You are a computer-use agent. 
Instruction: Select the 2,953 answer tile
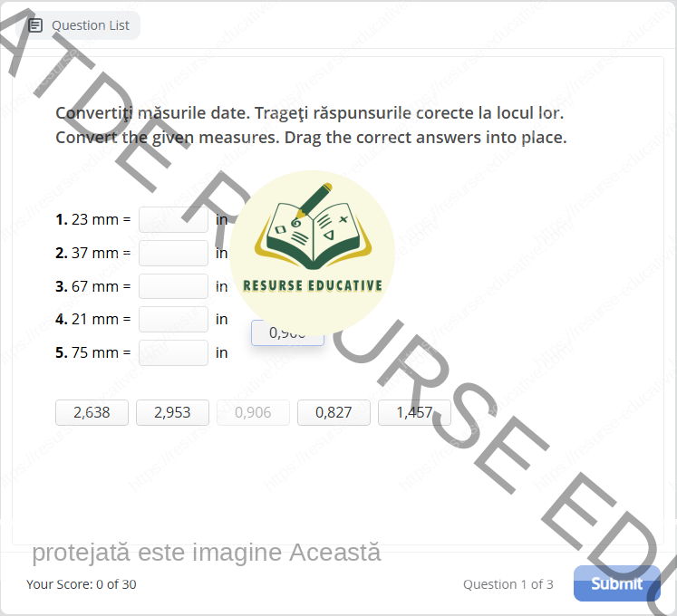click(172, 412)
